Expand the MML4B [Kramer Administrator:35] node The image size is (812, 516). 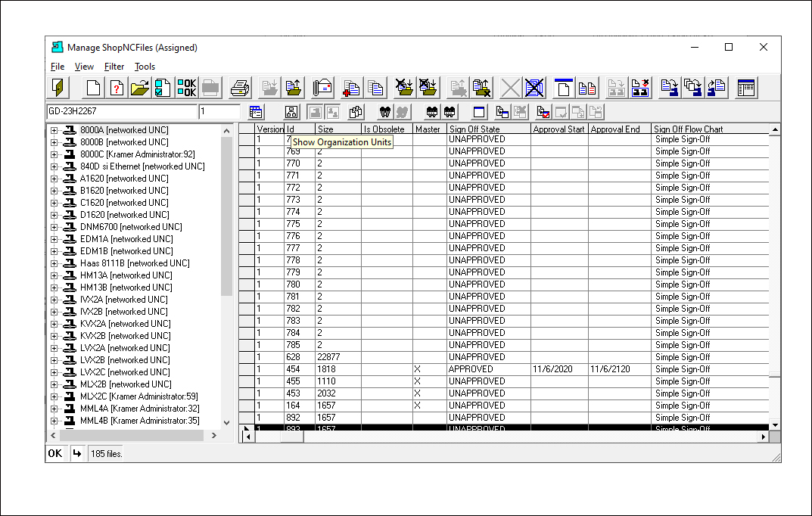pos(54,421)
